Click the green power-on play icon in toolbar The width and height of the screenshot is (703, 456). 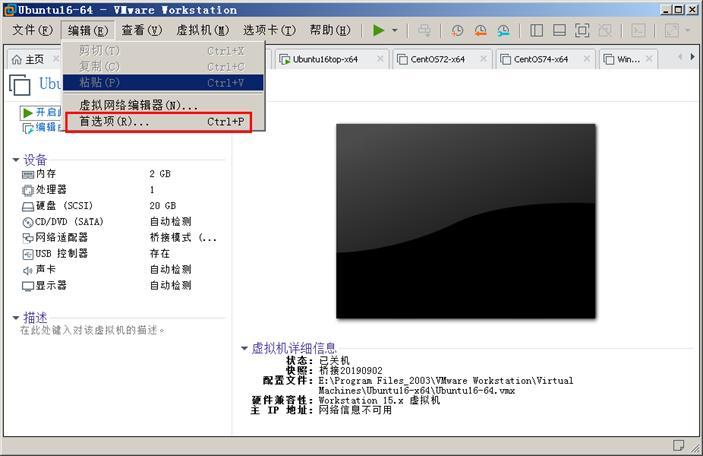[379, 30]
